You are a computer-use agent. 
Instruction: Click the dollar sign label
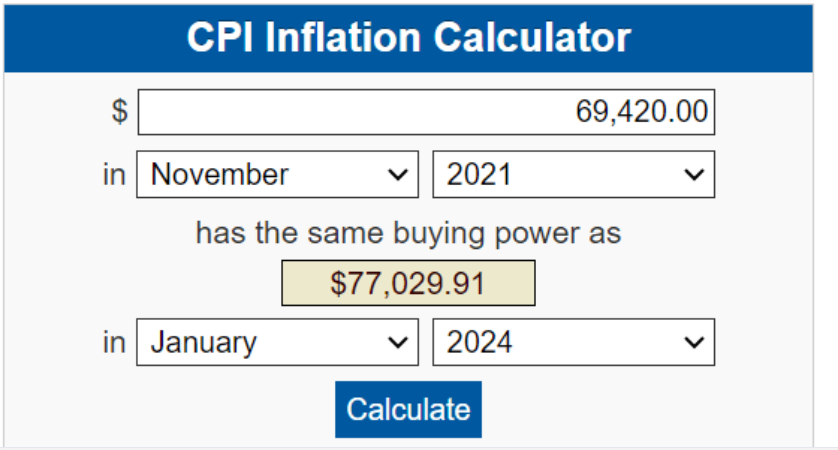pos(119,112)
